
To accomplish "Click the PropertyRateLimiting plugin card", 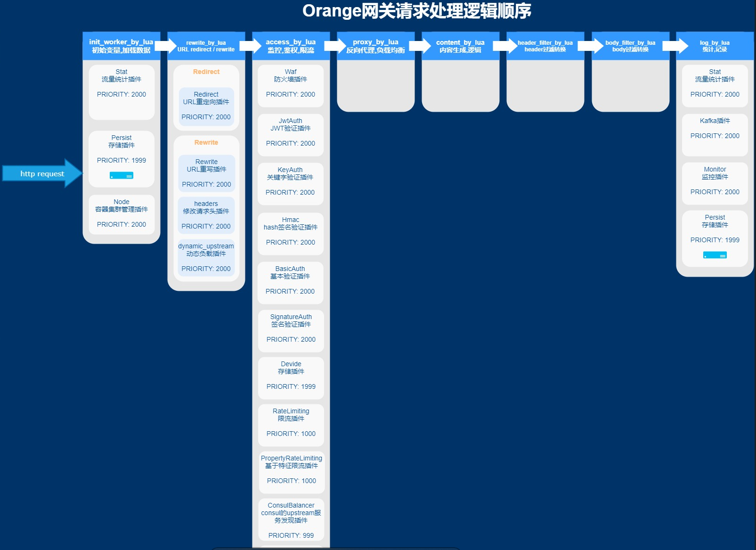I will (x=292, y=473).
